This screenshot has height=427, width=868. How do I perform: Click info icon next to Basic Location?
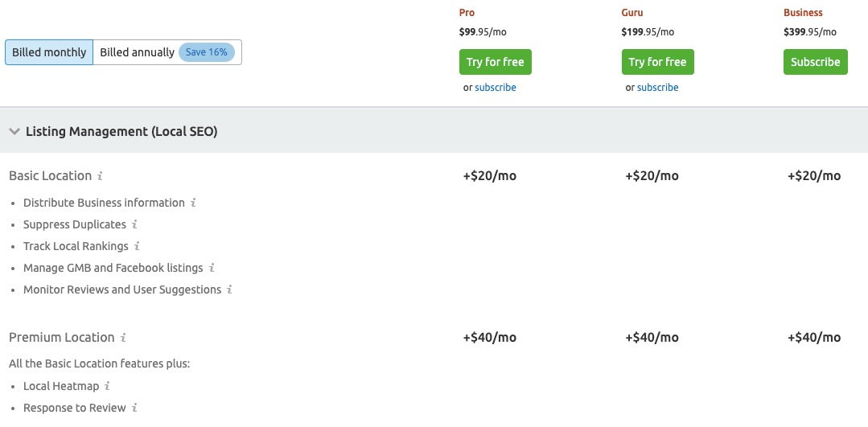[x=101, y=176]
